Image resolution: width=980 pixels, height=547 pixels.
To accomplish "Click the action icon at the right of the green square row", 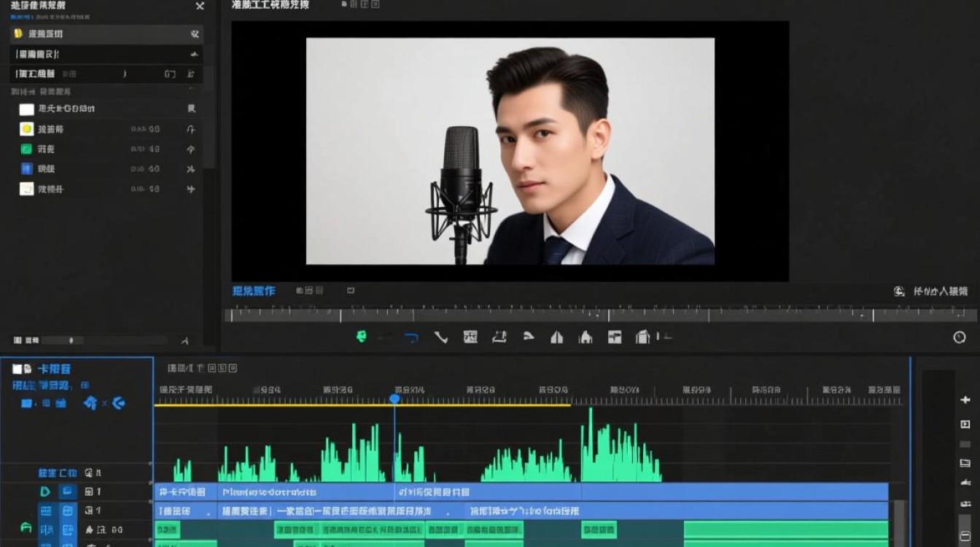I will pos(191,149).
